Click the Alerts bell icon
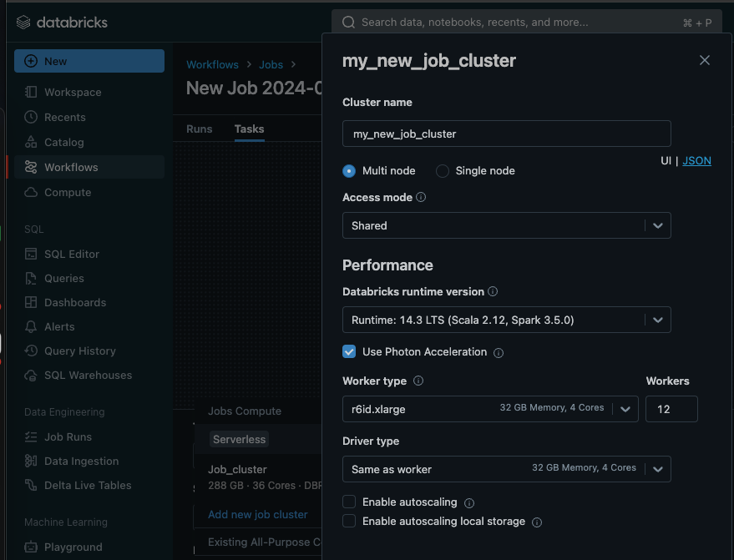 31,327
